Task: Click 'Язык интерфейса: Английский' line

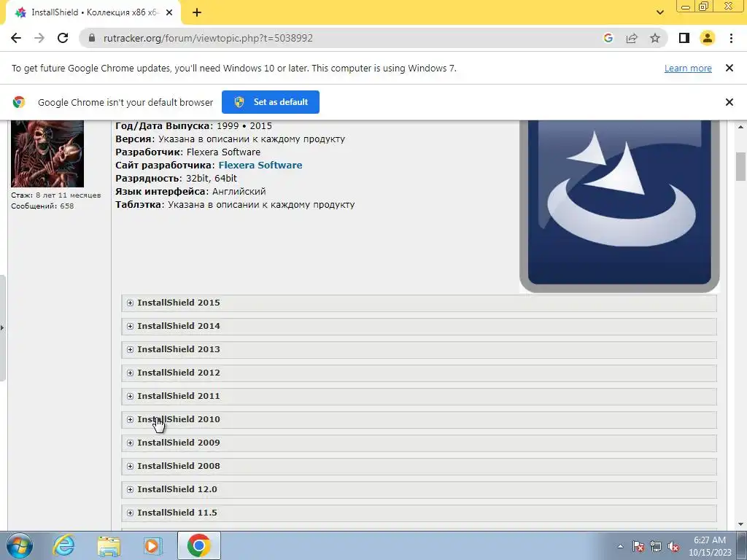Action: [190, 192]
